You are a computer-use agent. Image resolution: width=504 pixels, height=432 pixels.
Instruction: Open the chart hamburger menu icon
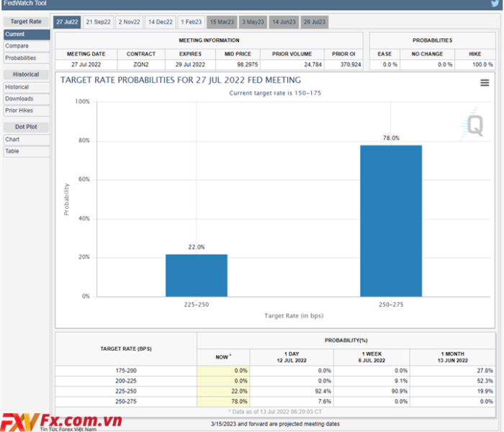point(485,83)
